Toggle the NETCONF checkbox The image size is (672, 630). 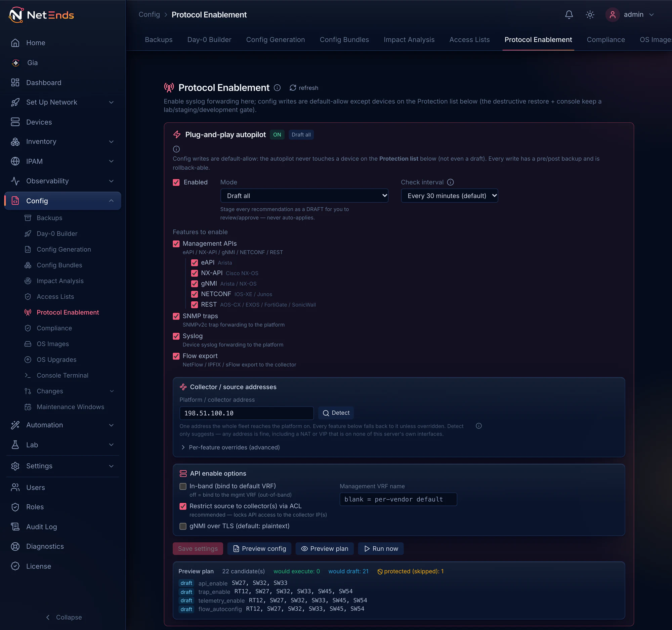[x=194, y=294]
